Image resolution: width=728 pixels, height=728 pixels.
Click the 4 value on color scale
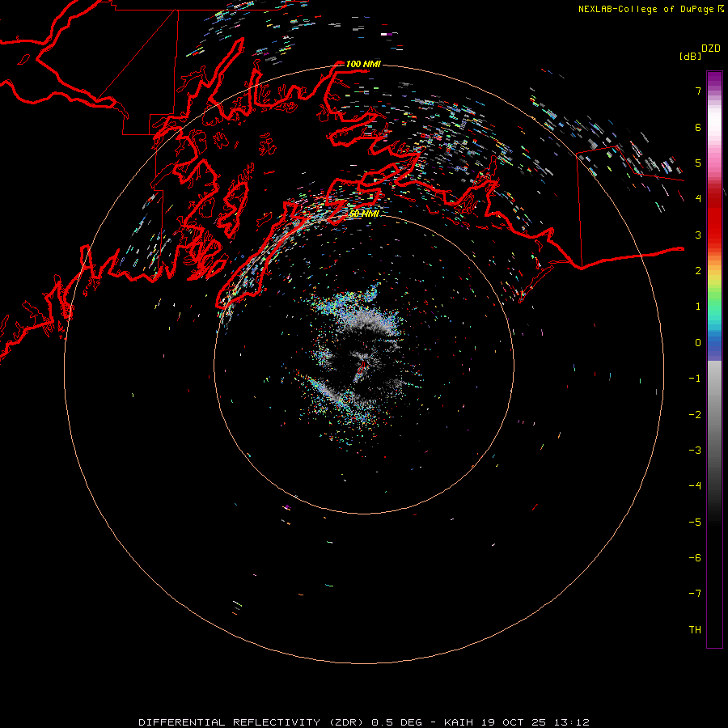pyautogui.click(x=698, y=199)
